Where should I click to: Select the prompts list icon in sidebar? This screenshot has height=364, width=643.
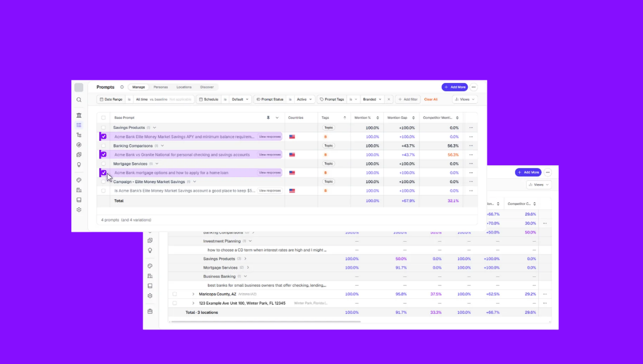point(79,125)
